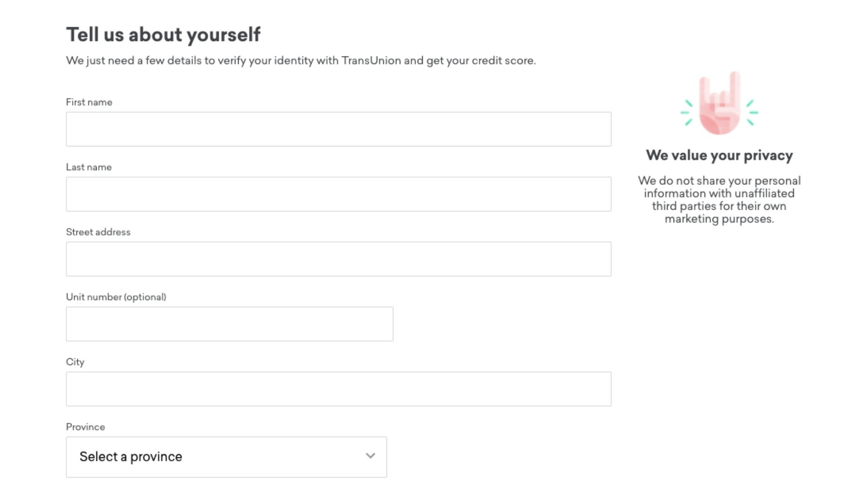Open the Select a province dropdown
The image size is (868, 488).
click(226, 457)
